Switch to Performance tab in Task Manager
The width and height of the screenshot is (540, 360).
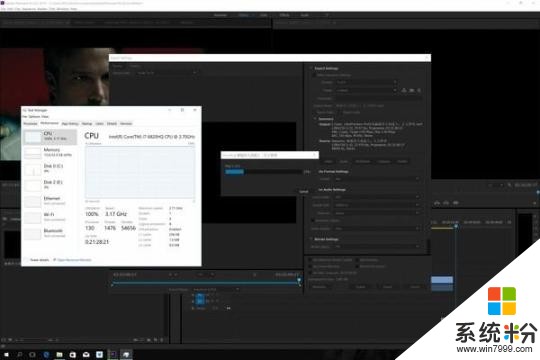click(50, 123)
